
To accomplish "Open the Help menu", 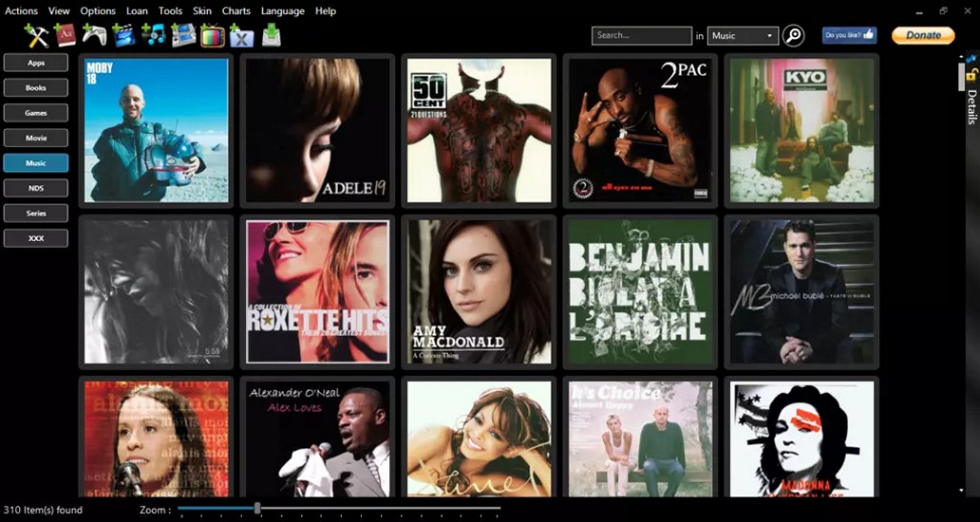I will click(325, 10).
